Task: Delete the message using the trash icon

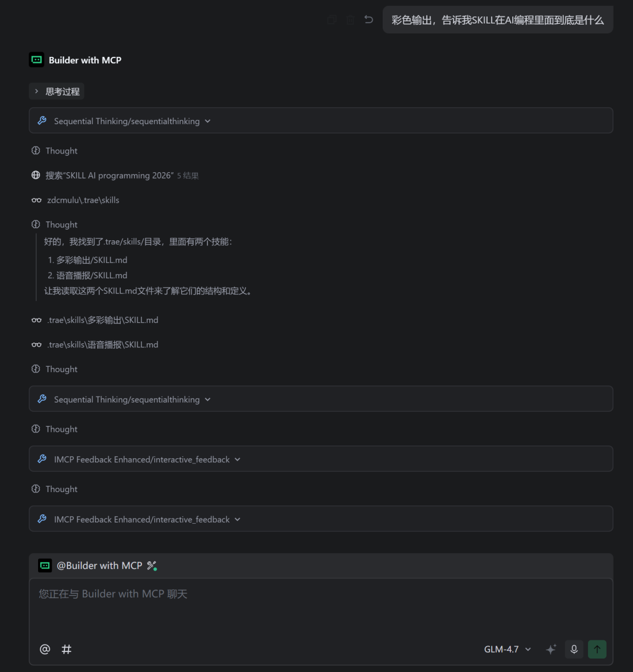Action: point(350,20)
